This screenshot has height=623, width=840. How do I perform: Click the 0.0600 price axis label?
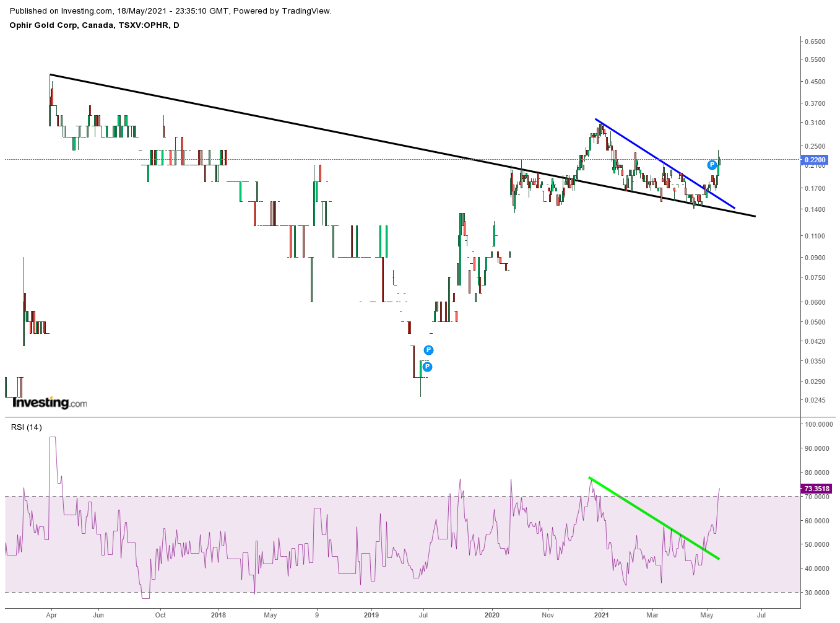point(815,302)
